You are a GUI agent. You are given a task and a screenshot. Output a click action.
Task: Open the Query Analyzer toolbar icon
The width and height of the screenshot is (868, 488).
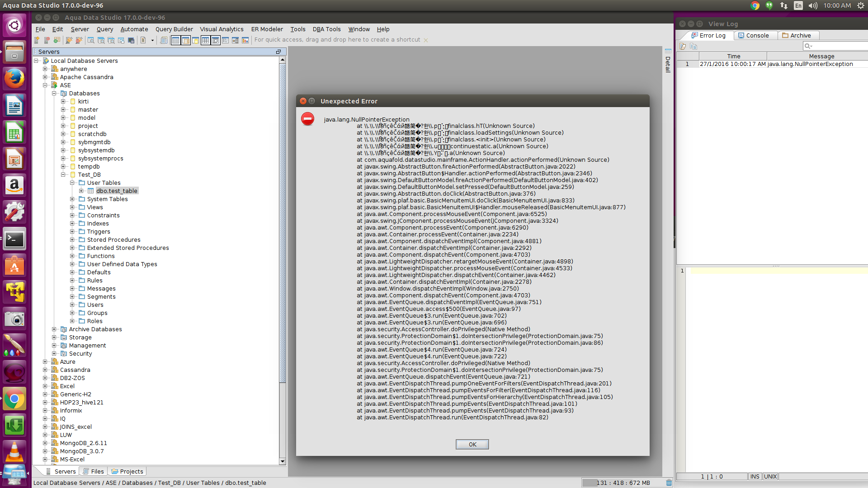click(x=91, y=40)
